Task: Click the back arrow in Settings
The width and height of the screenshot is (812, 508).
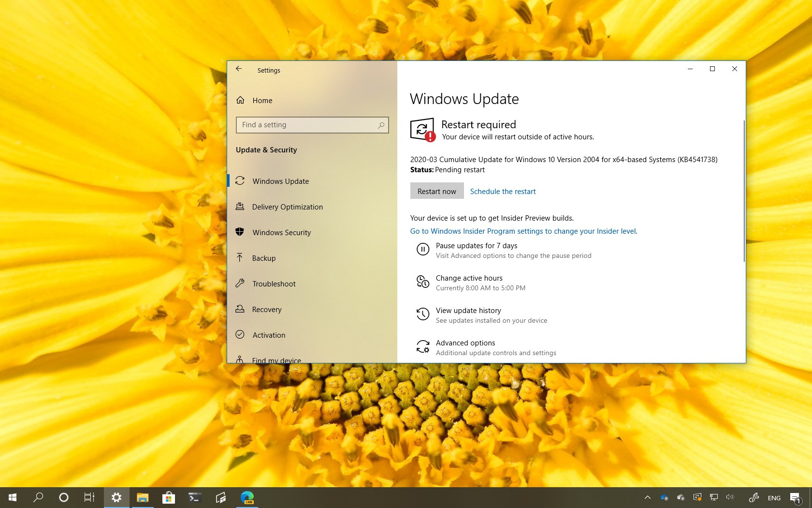Action: pyautogui.click(x=239, y=69)
